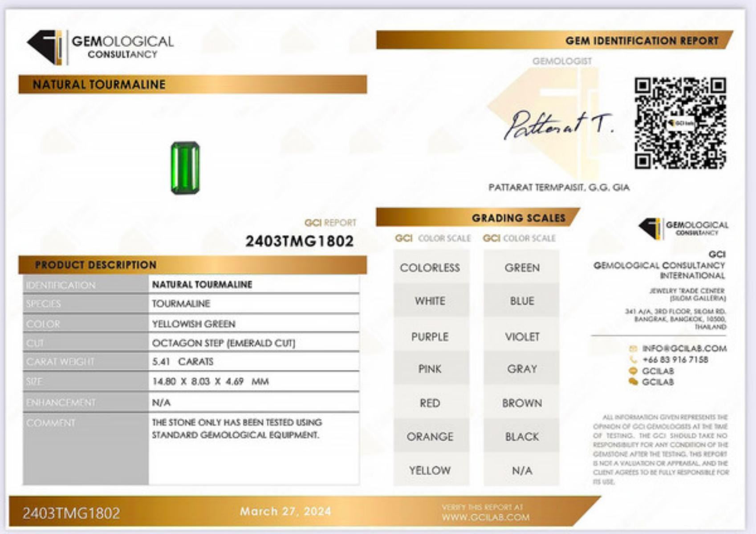
Task: Click the INFO@GCILAB.COM email address
Action: tap(684, 348)
